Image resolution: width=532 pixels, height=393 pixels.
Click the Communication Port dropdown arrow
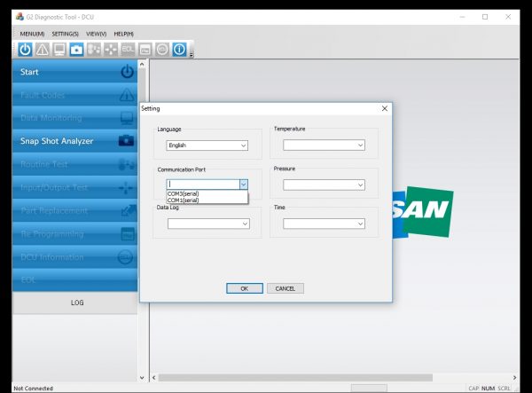pos(244,185)
